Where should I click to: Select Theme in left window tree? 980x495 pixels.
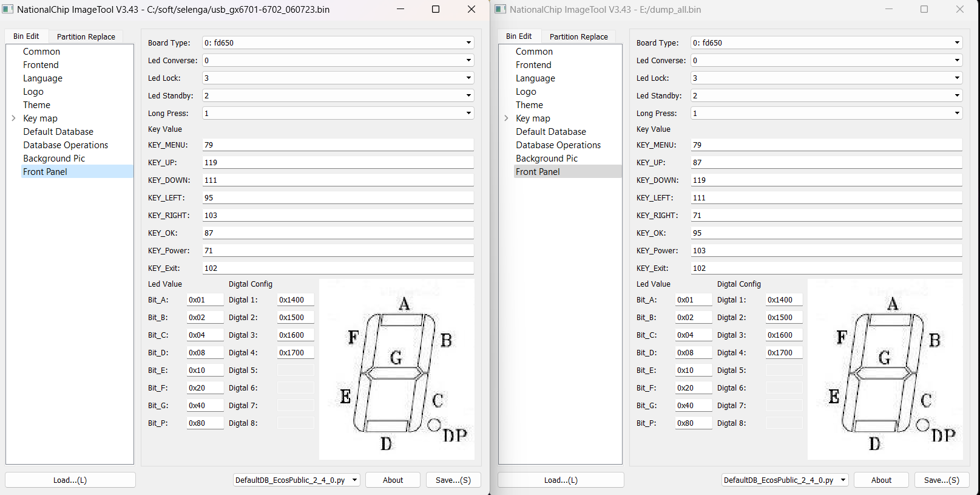click(x=36, y=105)
